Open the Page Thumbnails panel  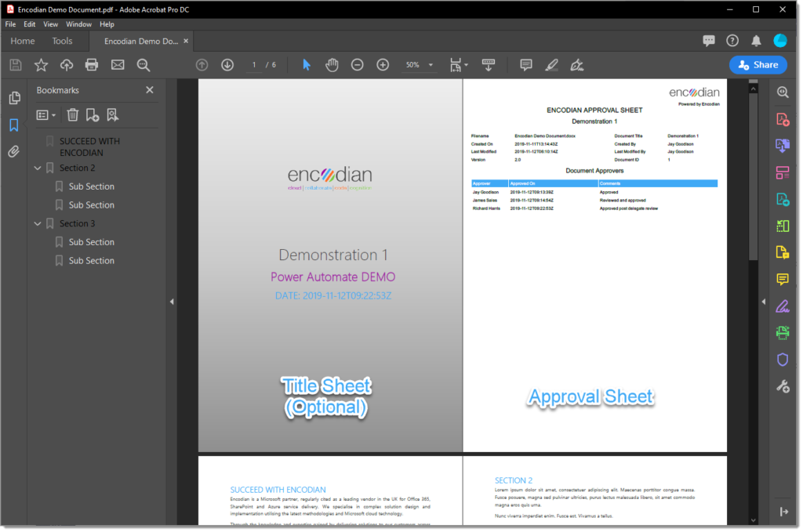(x=14, y=98)
